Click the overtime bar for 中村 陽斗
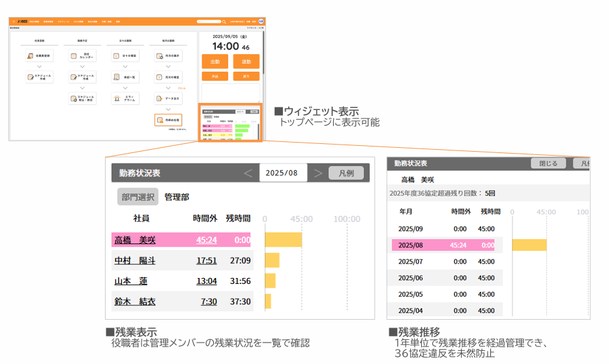 coord(273,260)
